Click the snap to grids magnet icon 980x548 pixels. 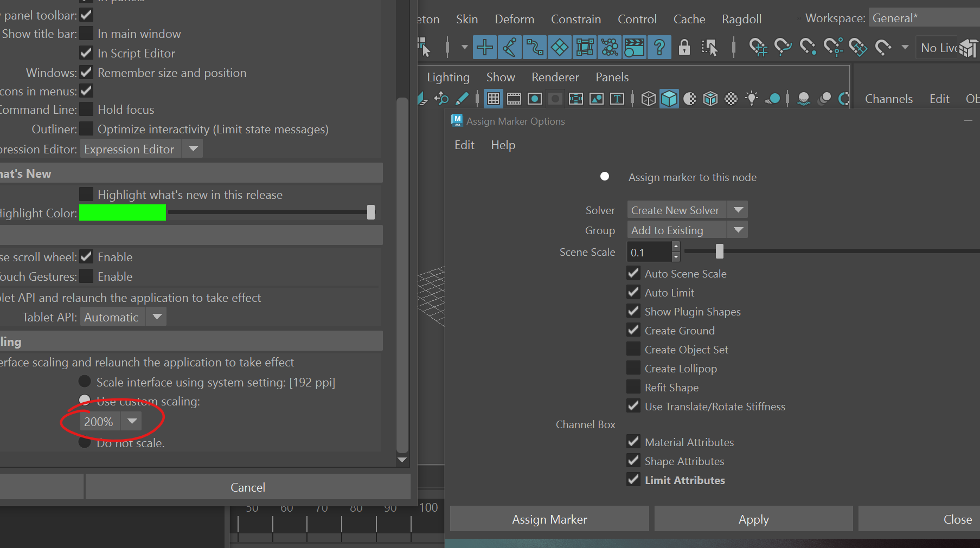click(x=758, y=48)
